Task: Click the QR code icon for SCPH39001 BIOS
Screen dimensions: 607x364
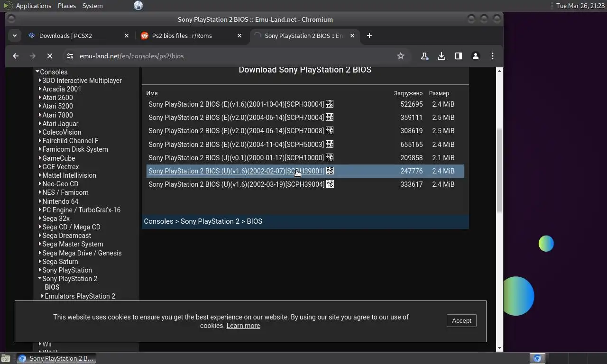Action: point(330,171)
